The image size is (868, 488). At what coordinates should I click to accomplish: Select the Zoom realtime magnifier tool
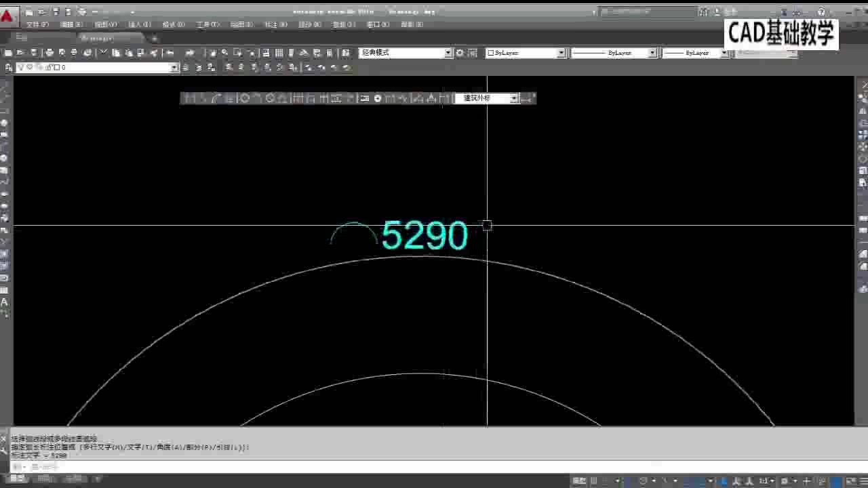tap(225, 53)
